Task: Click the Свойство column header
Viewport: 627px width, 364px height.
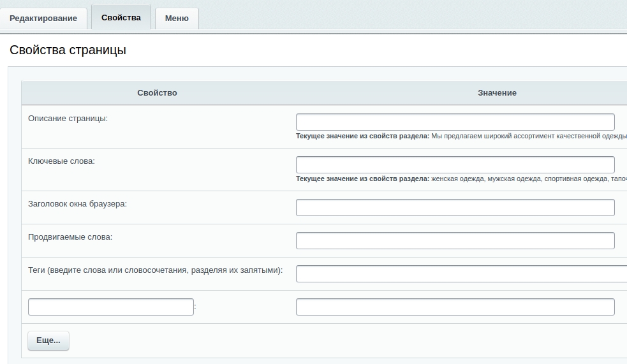Action: (x=157, y=93)
